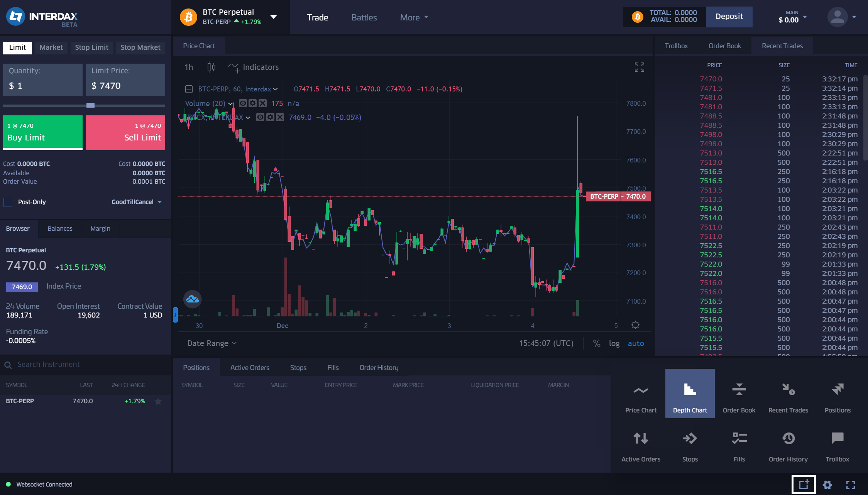868x495 pixels.
Task: Click the cloud publish icon on chart
Action: (x=192, y=299)
